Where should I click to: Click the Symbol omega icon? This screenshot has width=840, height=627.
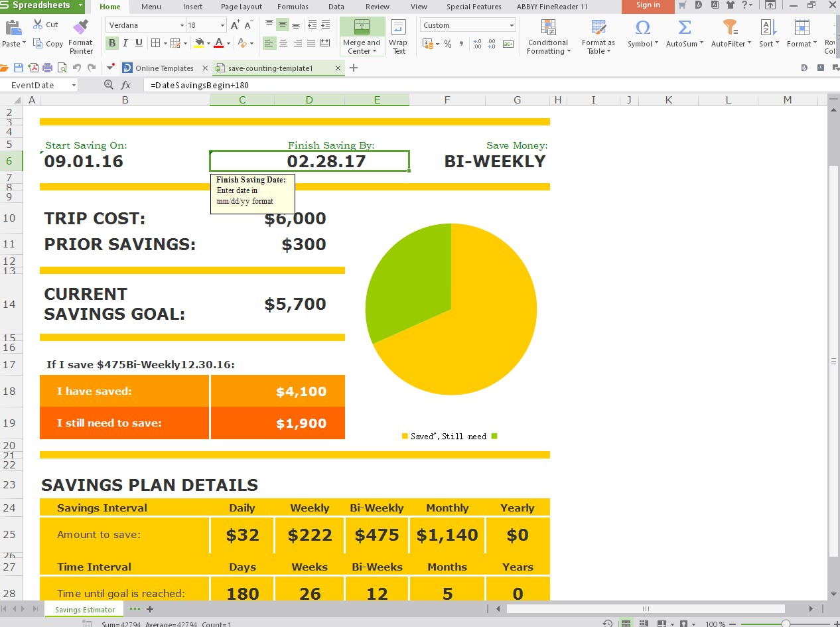tap(642, 28)
